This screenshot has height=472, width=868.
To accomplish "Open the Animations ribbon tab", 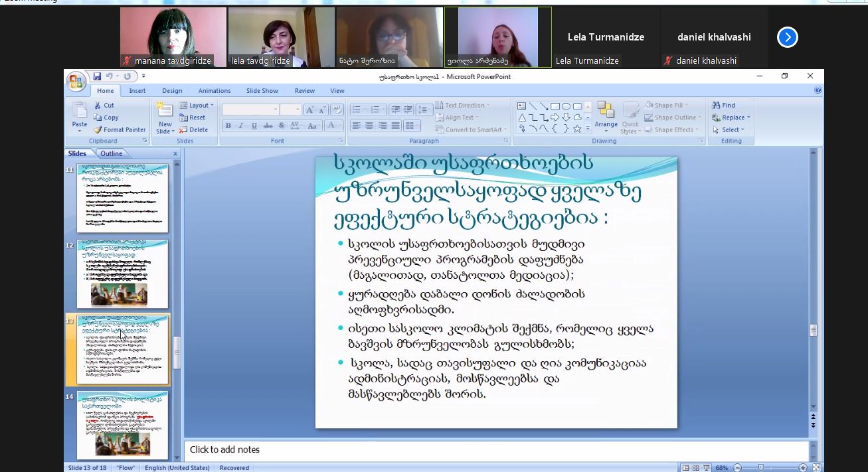I will pos(215,91).
